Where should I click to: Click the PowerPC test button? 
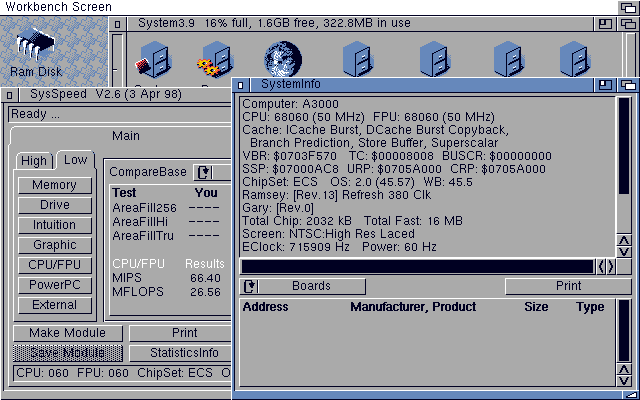pos(54,285)
